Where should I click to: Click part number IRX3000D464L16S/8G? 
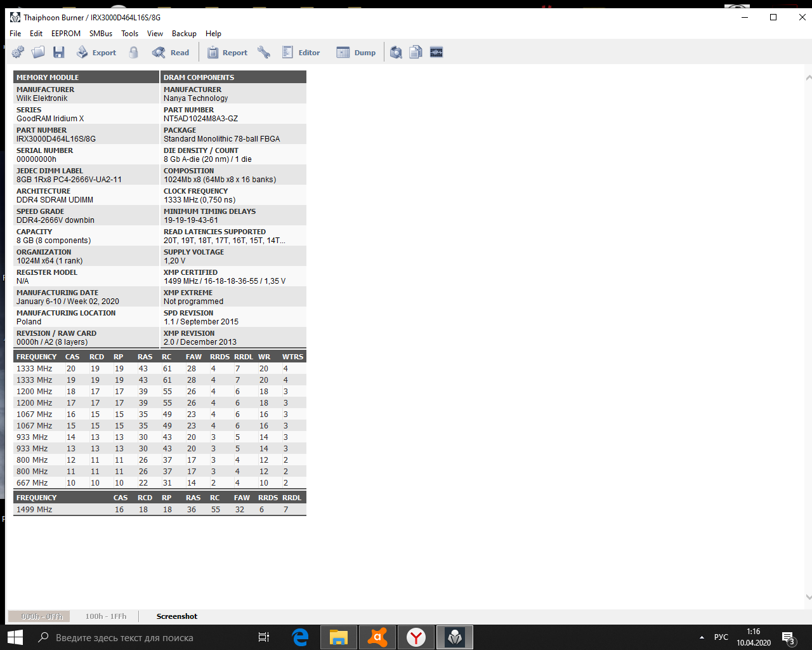56,139
